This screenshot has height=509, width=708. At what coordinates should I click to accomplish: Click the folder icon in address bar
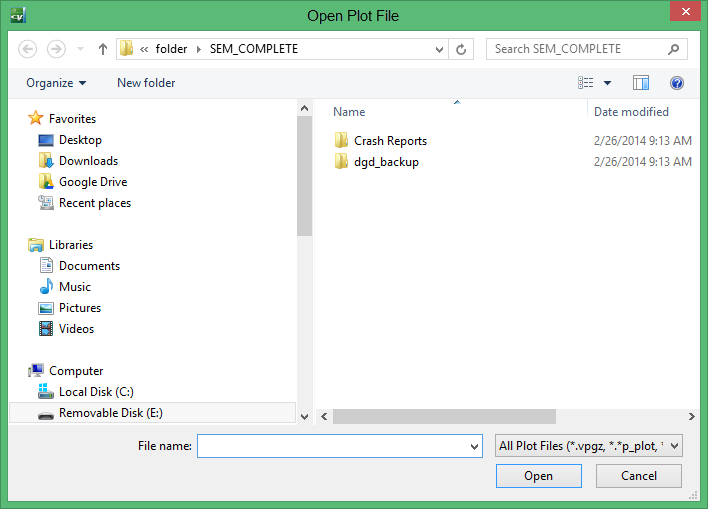(126, 49)
